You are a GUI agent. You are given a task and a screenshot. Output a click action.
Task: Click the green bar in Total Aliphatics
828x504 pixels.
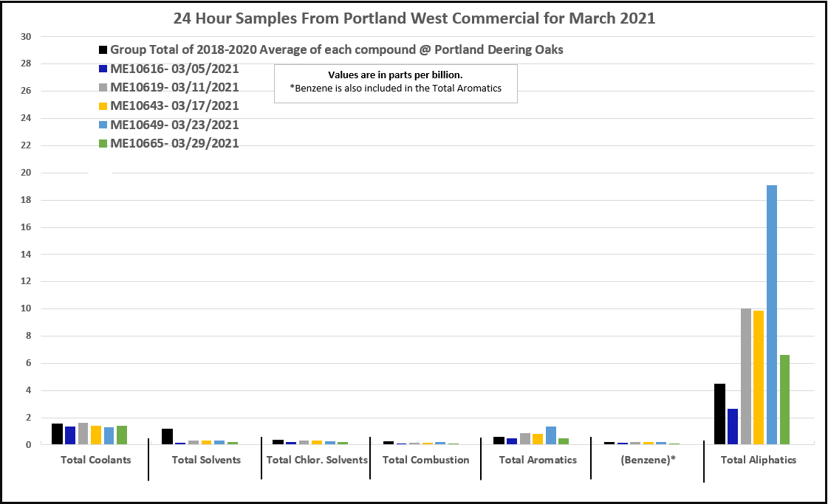[784, 399]
